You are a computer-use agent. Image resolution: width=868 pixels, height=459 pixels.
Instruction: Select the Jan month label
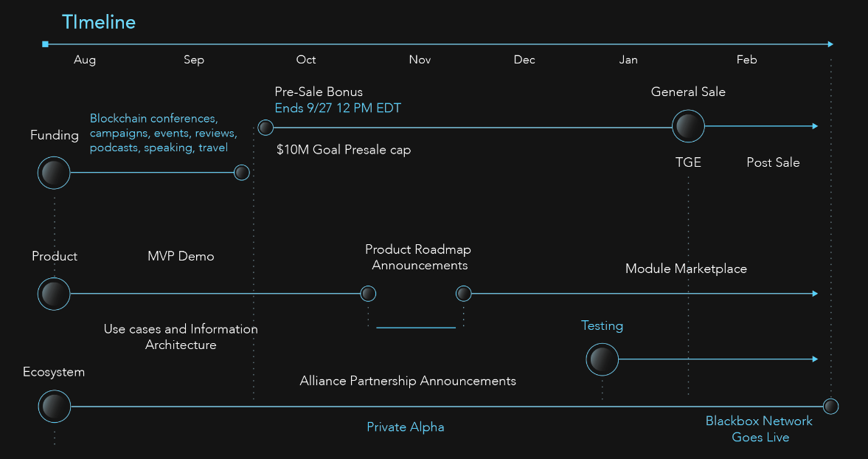628,60
